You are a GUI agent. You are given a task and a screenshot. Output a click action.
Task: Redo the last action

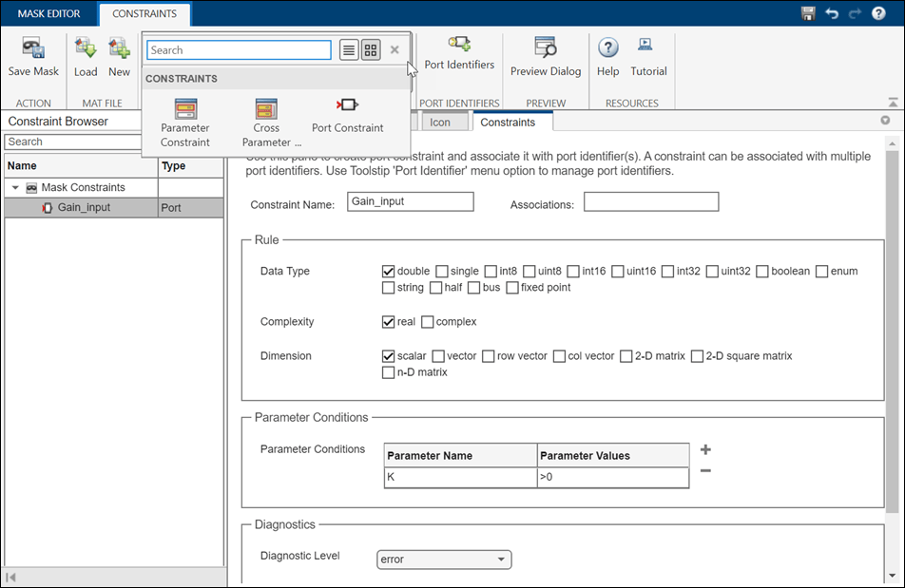pyautogui.click(x=855, y=13)
